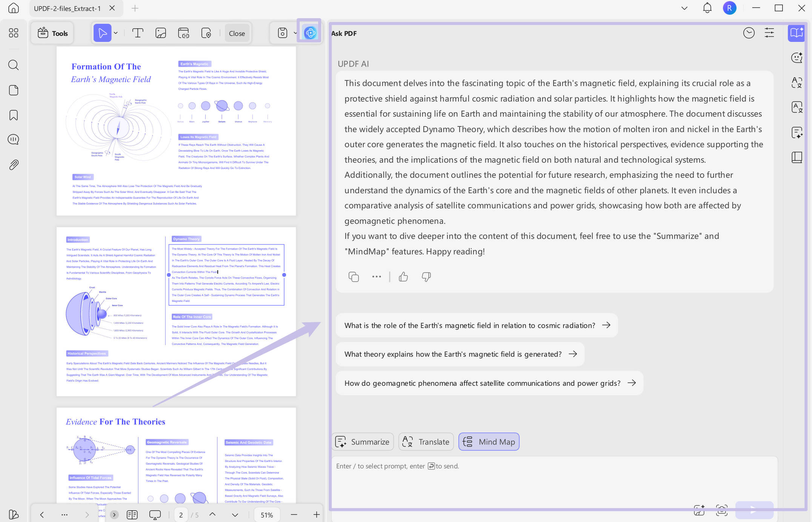Like the AI response with thumbs up
The height and width of the screenshot is (522, 812).
click(403, 277)
